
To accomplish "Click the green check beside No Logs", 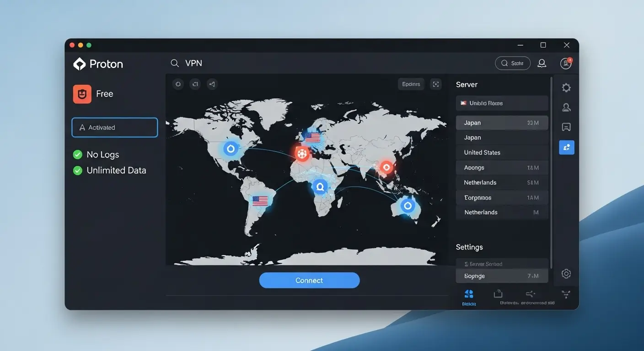I will [x=78, y=154].
